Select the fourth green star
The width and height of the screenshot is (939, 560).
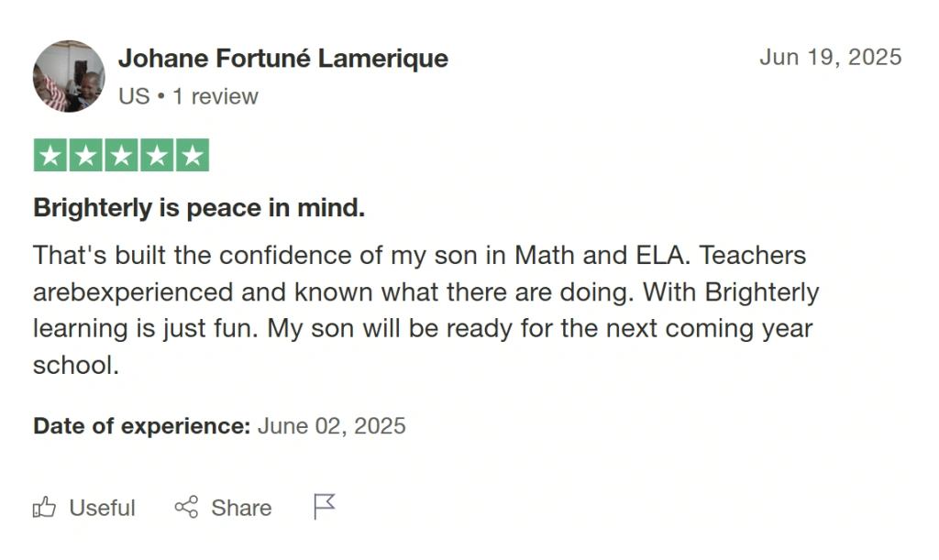[x=159, y=155]
